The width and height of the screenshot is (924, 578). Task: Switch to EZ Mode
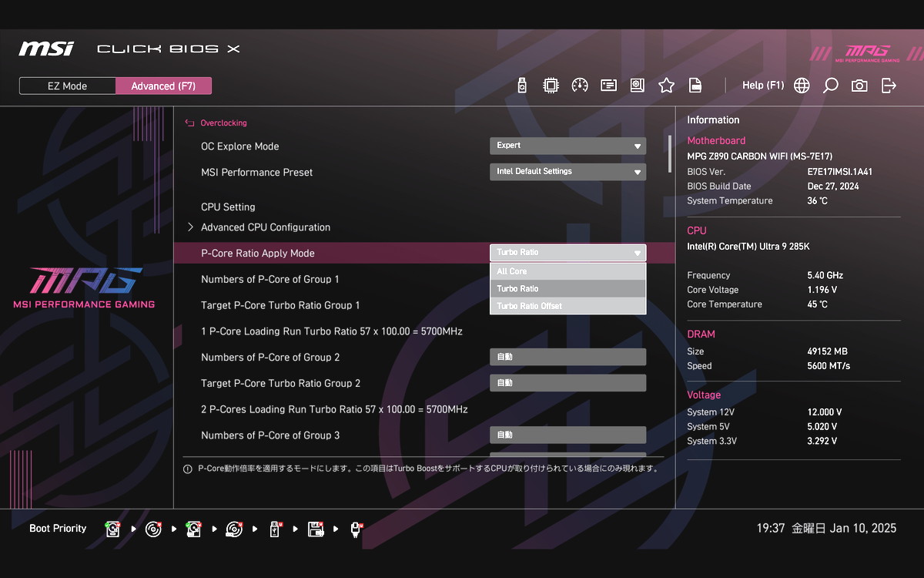[68, 86]
